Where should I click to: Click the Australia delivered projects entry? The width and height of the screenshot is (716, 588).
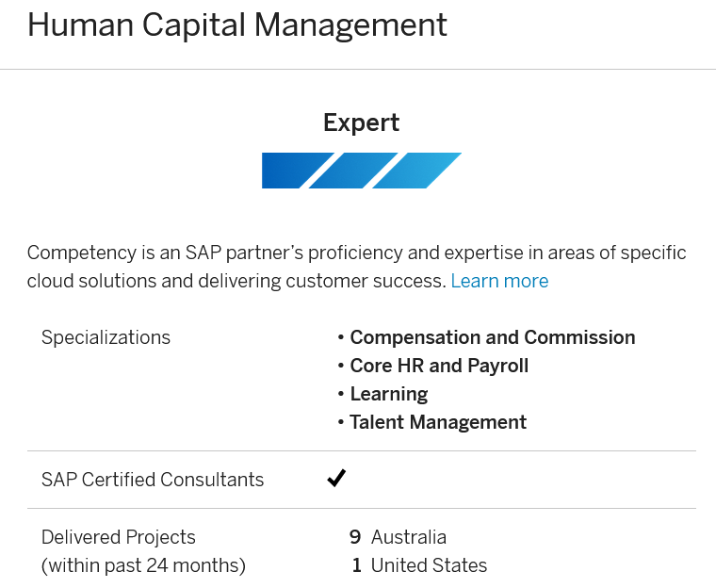coord(409,537)
